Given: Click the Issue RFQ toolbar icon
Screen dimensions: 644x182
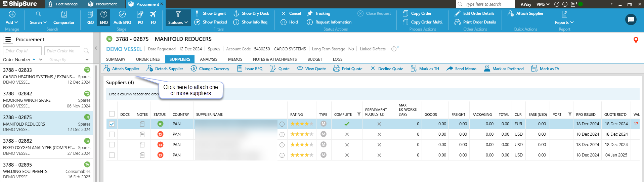Looking at the screenshot, I should point(240,69).
